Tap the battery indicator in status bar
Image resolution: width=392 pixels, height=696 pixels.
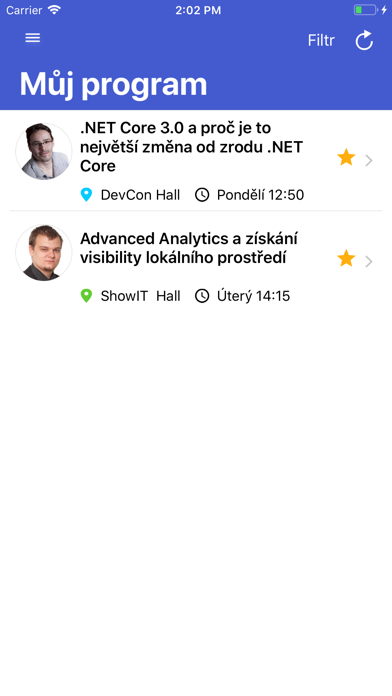click(x=365, y=10)
